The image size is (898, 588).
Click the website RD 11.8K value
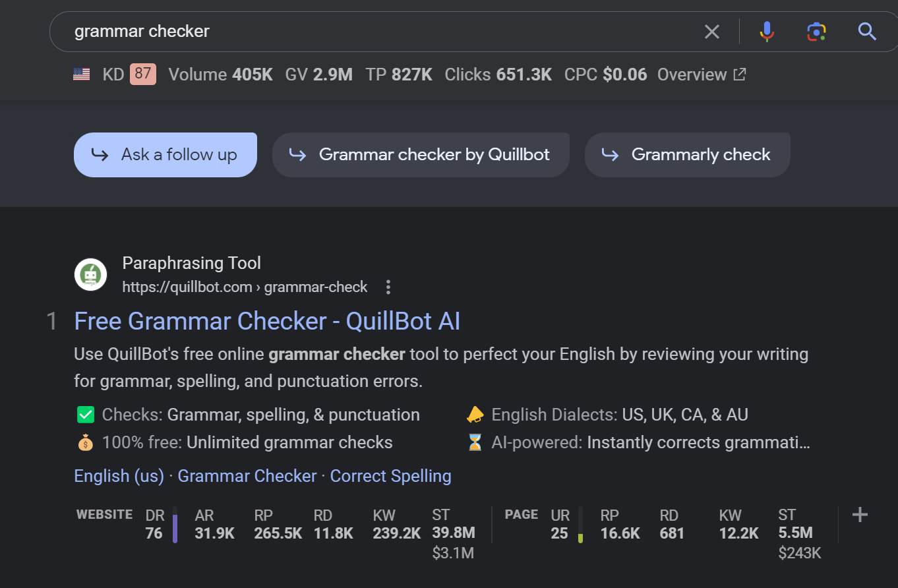(334, 533)
